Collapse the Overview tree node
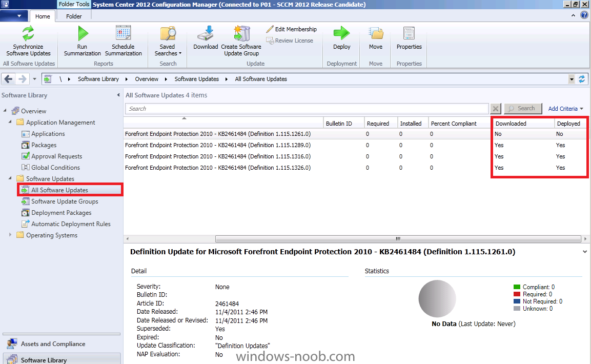Image resolution: width=591 pixels, height=364 pixels. tap(5, 110)
